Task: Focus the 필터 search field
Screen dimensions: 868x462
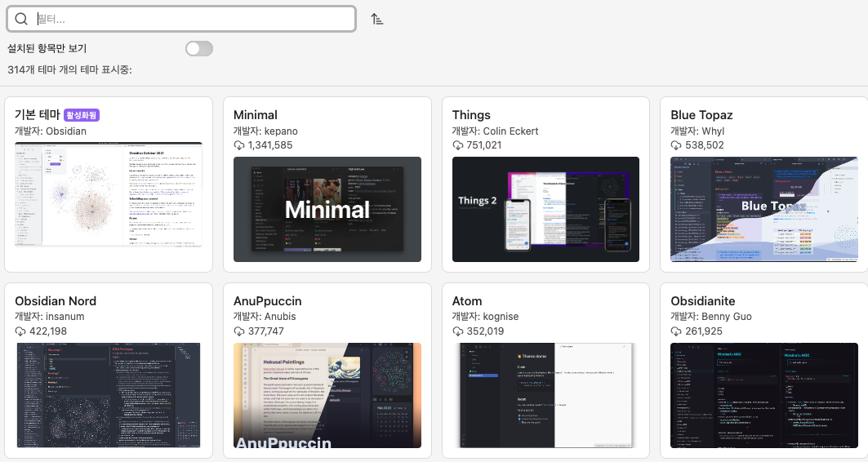Action: pyautogui.click(x=181, y=19)
